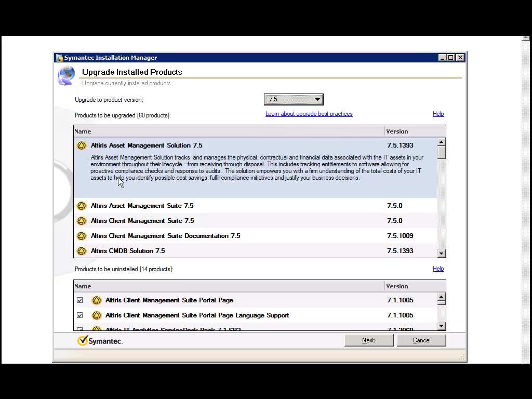The width and height of the screenshot is (532, 399).
Task: Select row Altiris Client Management Suite 7.5
Action: pos(256,220)
